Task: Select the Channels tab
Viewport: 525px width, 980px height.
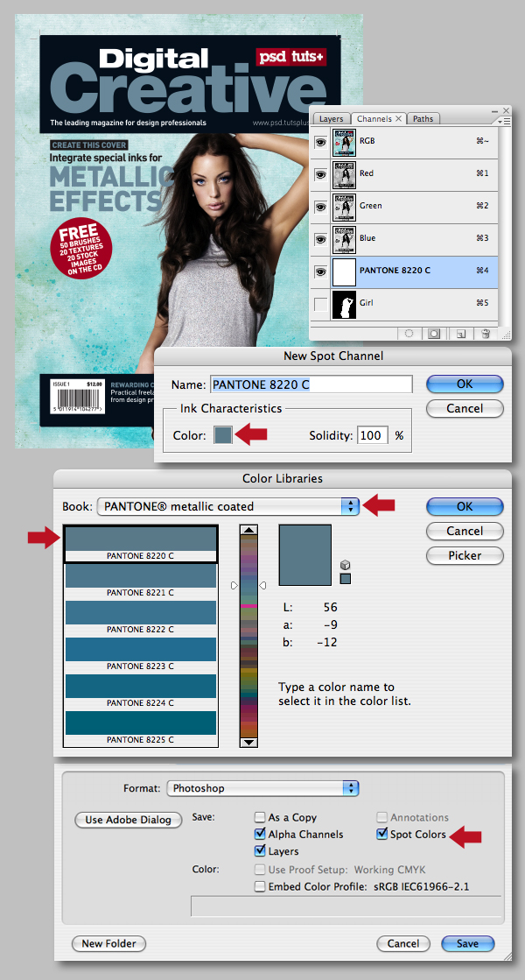Action: (374, 119)
